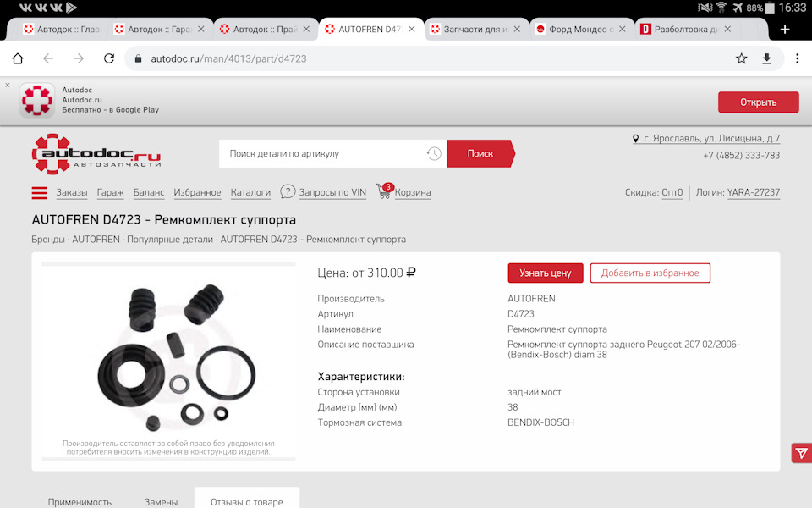Click Узнать цену button
The image size is (812, 508).
546,273
